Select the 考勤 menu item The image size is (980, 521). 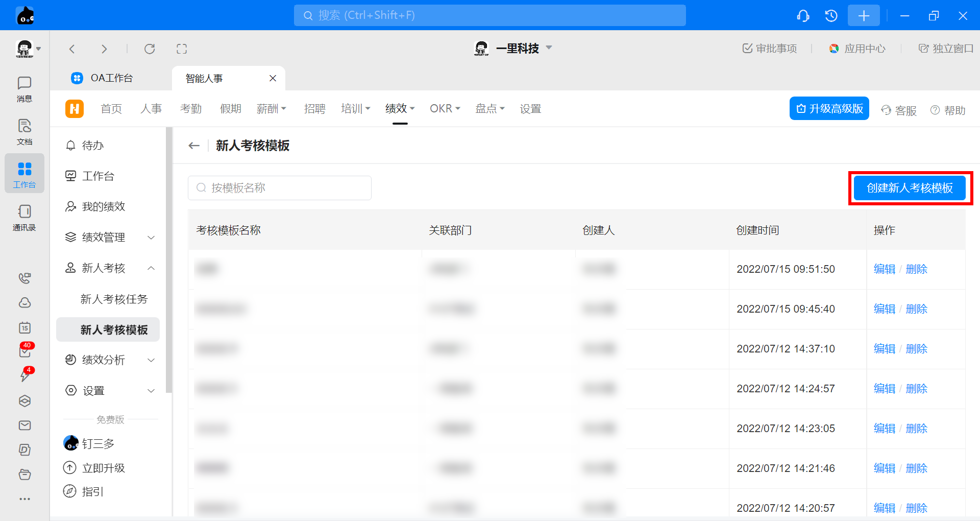click(191, 109)
